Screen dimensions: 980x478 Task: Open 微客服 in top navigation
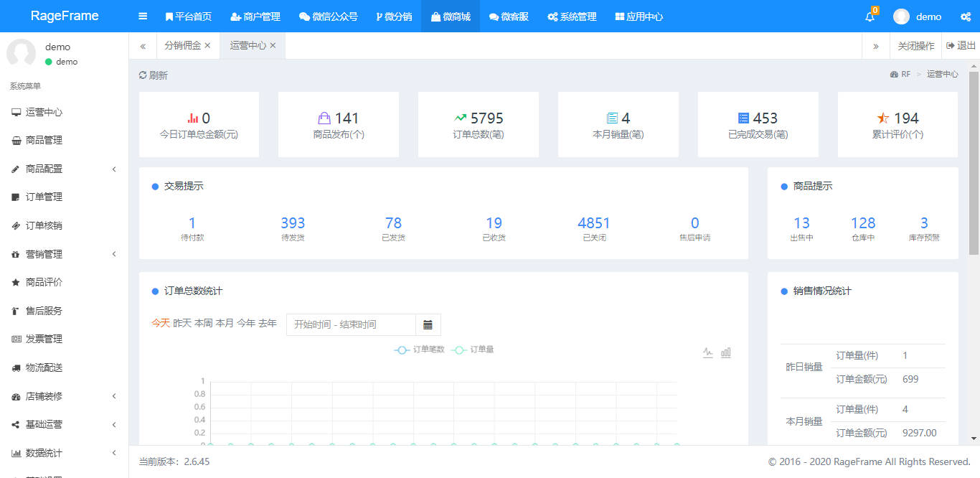(x=509, y=17)
